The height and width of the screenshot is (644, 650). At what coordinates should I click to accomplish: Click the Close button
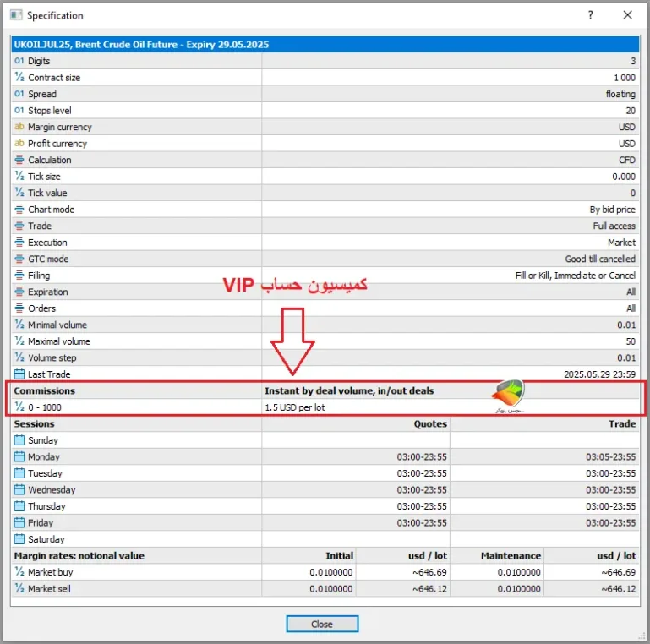point(322,624)
